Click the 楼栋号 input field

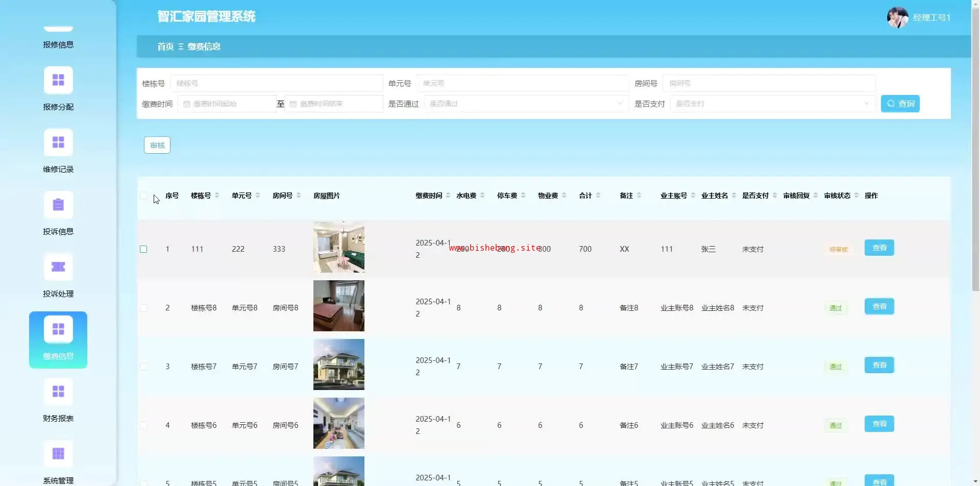click(x=276, y=83)
